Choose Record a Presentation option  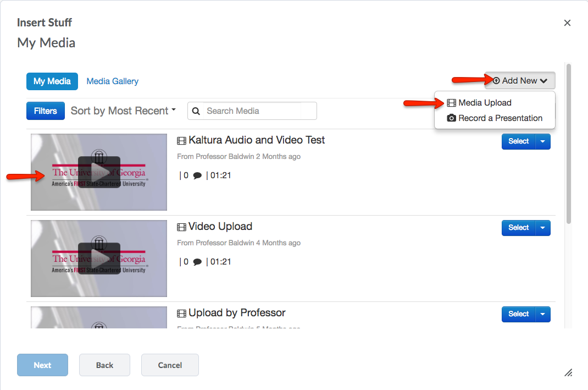click(x=495, y=118)
